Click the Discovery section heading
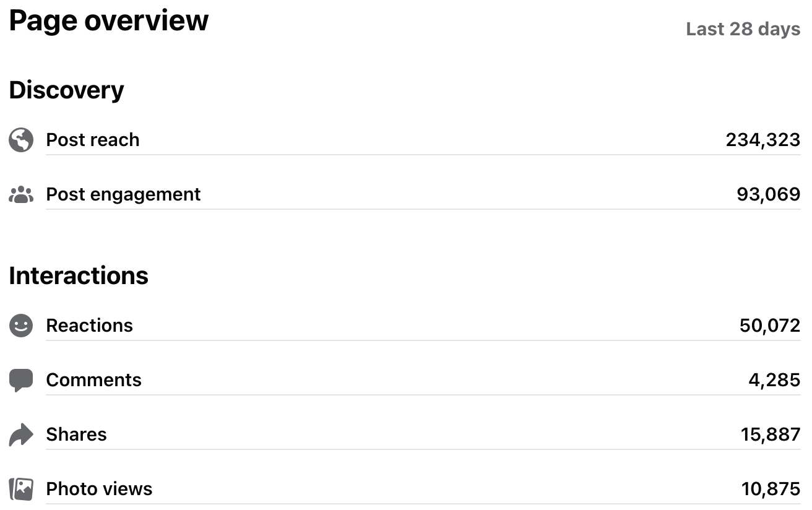Screen dimensions: 812x510 [x=66, y=90]
